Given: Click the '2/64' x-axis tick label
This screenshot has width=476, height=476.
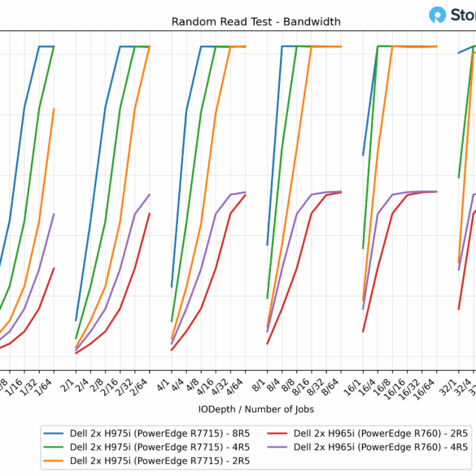Looking at the screenshot, I should pos(139,386).
